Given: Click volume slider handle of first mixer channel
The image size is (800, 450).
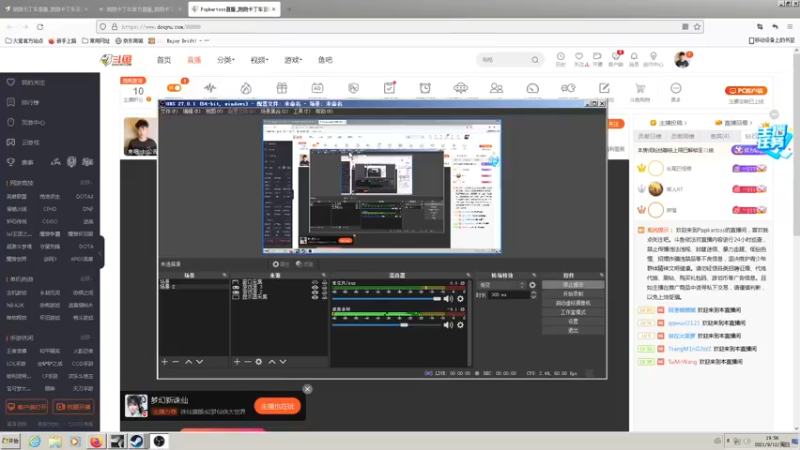Looking at the screenshot, I should [437, 298].
